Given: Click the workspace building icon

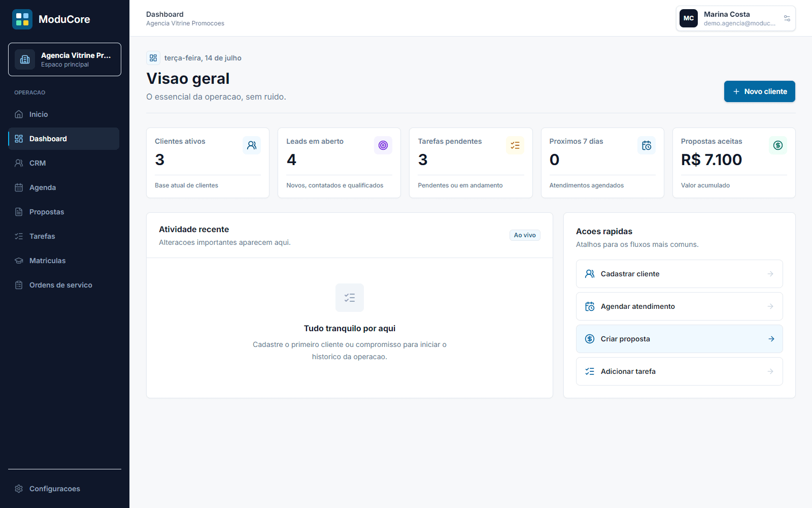Looking at the screenshot, I should [x=25, y=59].
